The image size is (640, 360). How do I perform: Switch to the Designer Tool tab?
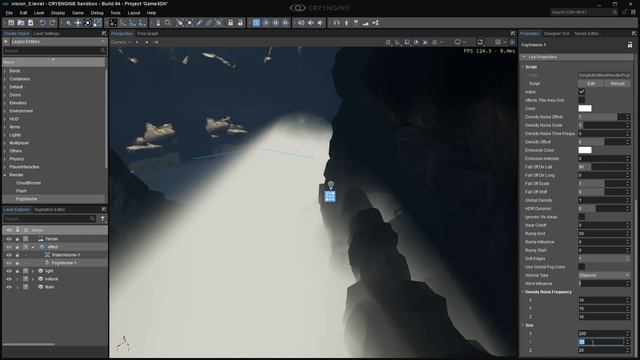[x=557, y=34]
